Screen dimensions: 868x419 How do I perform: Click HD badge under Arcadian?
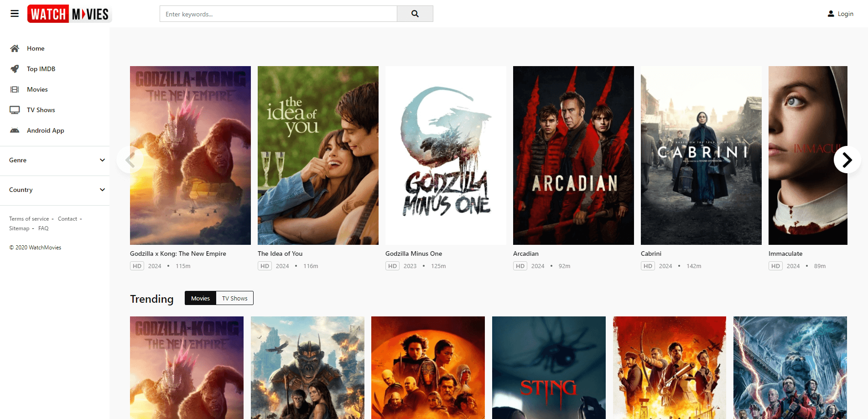(x=520, y=266)
